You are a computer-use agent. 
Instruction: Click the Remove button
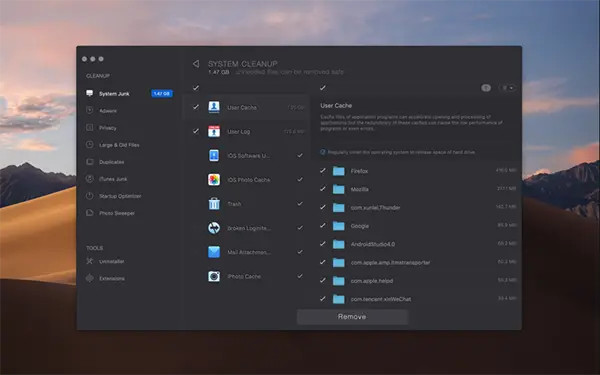pos(352,317)
